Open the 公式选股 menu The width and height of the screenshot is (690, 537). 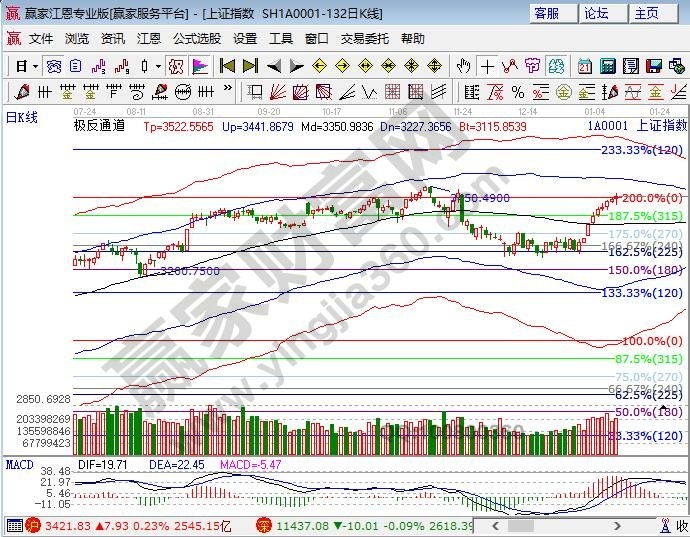(196, 39)
